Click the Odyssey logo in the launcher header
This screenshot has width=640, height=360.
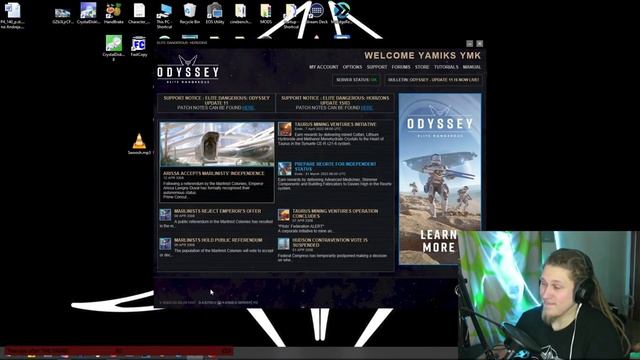(188, 69)
